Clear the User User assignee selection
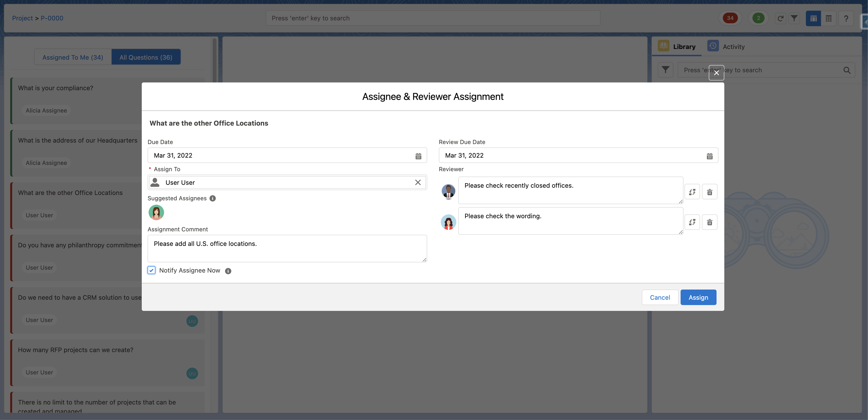Screen dimensions: 868x420 (418, 182)
